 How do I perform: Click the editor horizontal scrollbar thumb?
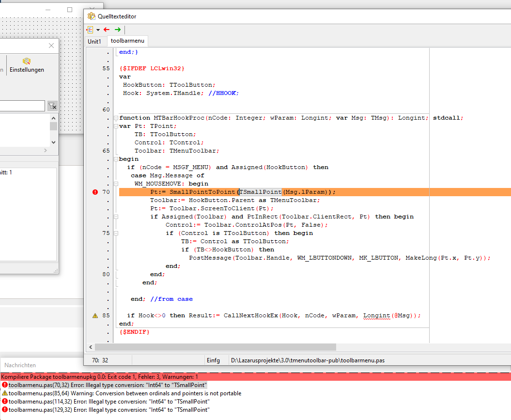tap(216, 347)
